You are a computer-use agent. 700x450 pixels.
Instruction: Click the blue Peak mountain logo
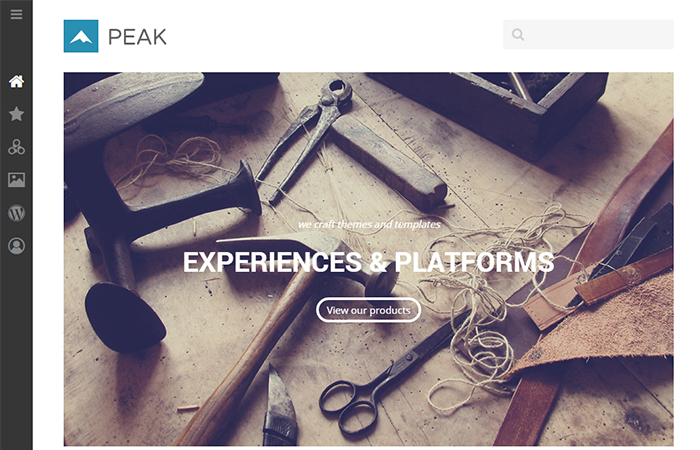81,36
